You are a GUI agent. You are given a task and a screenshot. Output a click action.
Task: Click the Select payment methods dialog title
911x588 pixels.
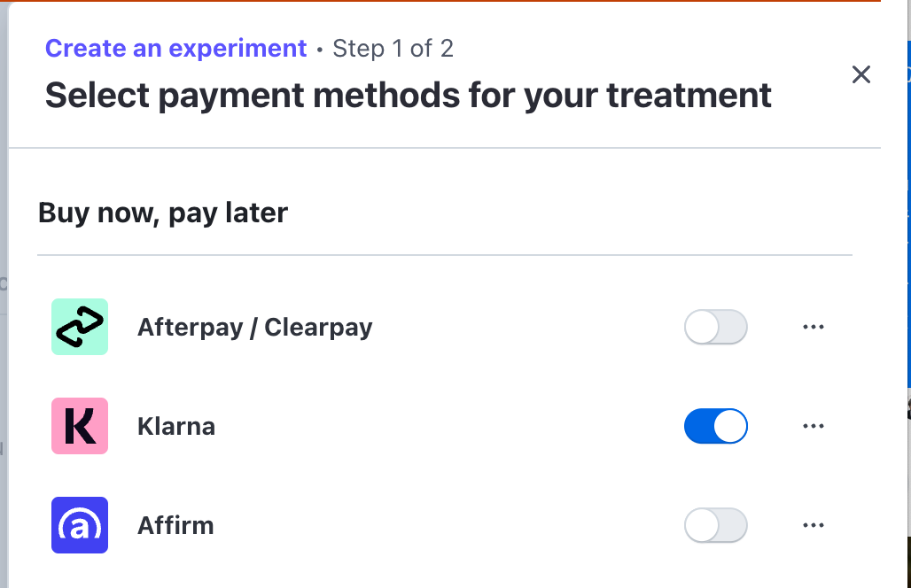[408, 95]
